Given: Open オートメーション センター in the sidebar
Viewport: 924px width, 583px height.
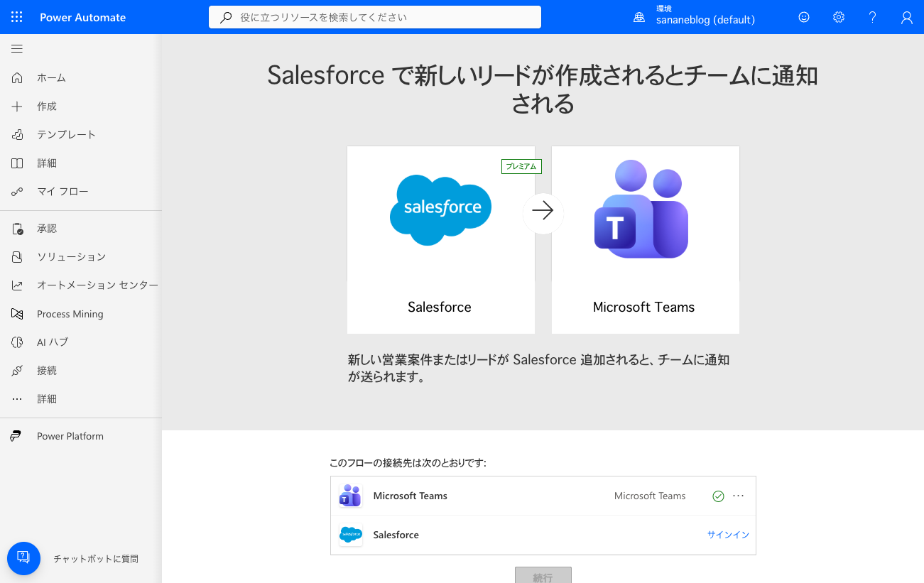Looking at the screenshot, I should click(98, 285).
